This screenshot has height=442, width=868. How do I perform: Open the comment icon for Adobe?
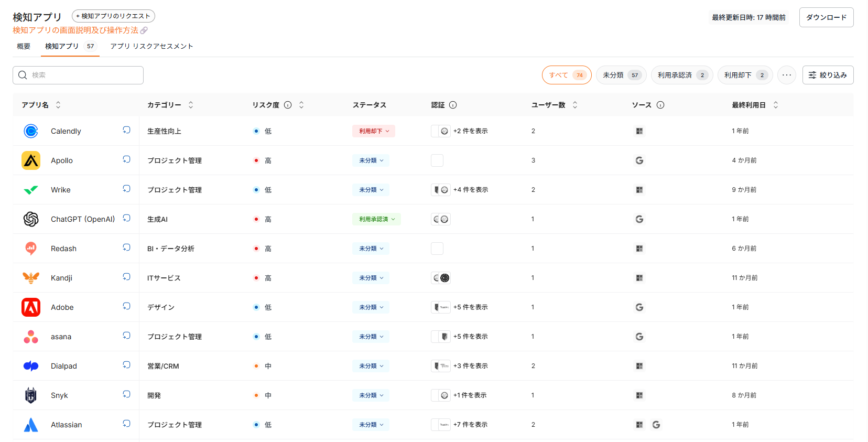pos(126,306)
